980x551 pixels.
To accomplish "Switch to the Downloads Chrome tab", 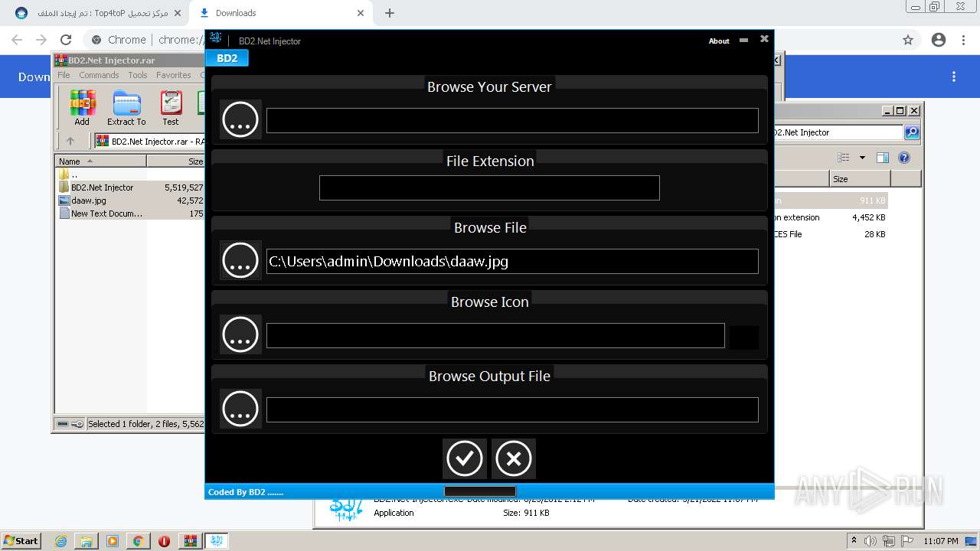I will point(280,13).
